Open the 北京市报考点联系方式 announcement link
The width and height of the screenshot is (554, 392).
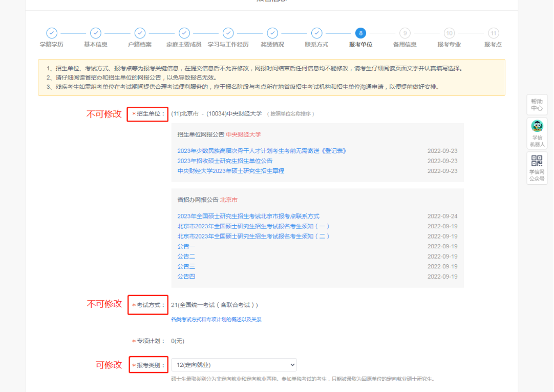pyautogui.click(x=248, y=216)
